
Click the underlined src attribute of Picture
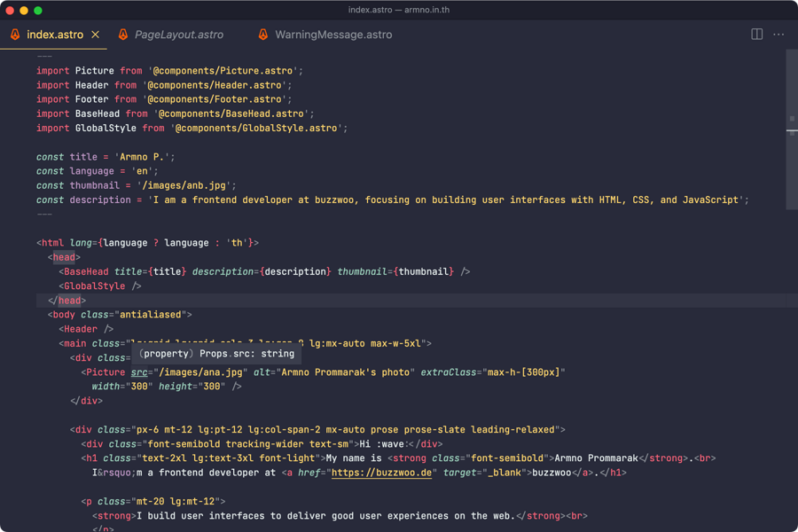139,372
